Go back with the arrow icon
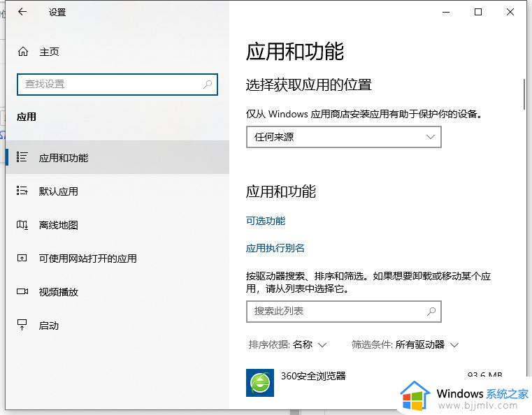The image size is (532, 415). click(x=22, y=12)
